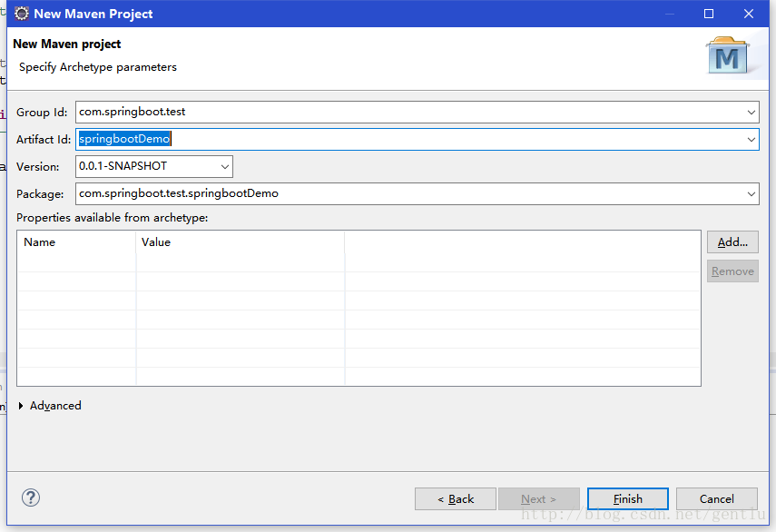The width and height of the screenshot is (776, 532).
Task: Open the Group Id dropdown arrow
Action: click(x=751, y=113)
